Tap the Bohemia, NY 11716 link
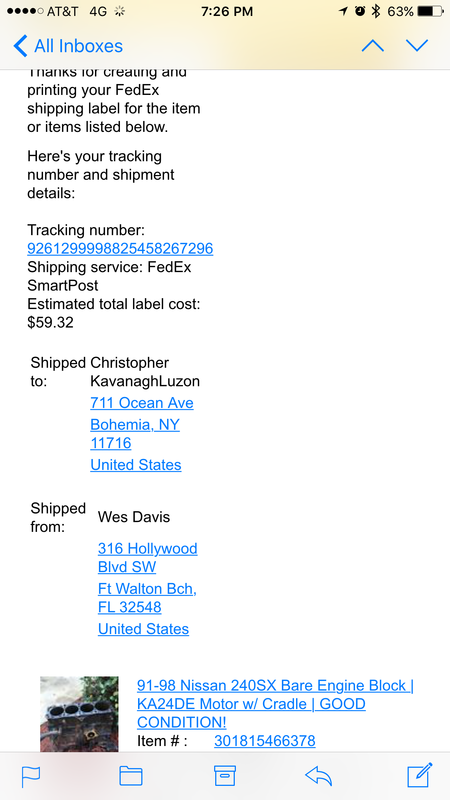 click(135, 434)
